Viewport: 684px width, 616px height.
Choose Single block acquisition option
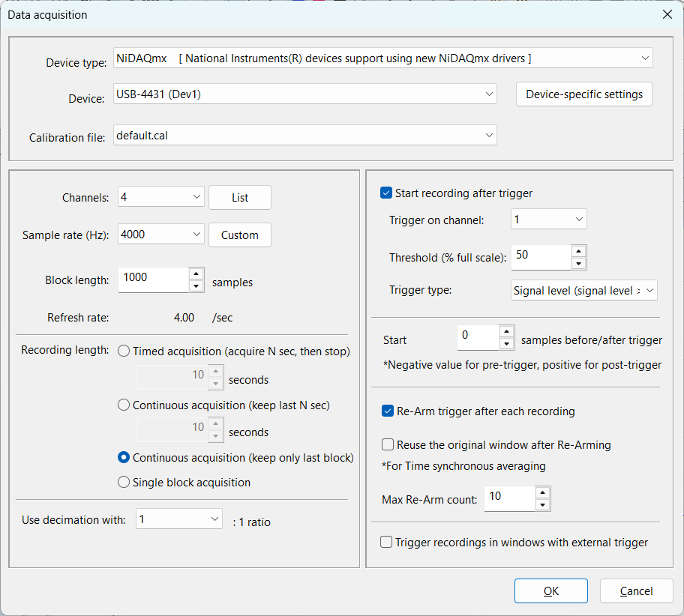point(124,483)
